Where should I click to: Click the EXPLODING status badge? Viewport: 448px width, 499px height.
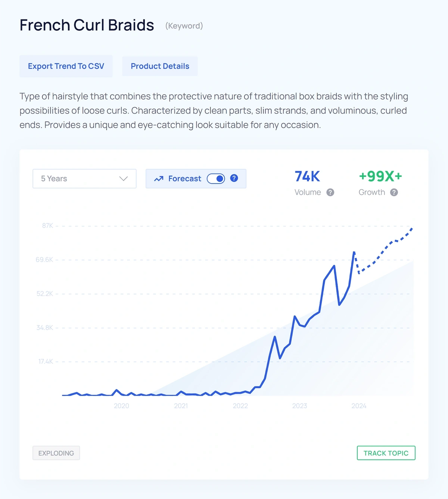[x=56, y=453]
